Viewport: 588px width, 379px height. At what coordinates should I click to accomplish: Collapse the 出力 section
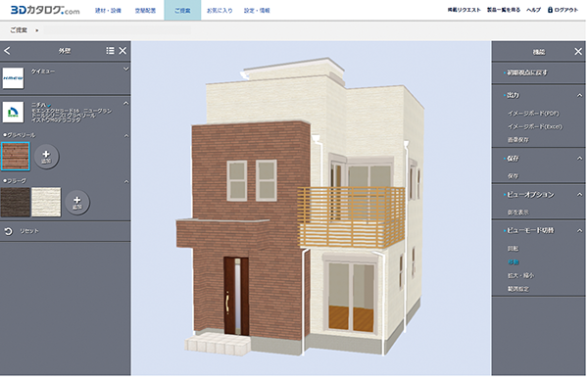click(x=579, y=95)
